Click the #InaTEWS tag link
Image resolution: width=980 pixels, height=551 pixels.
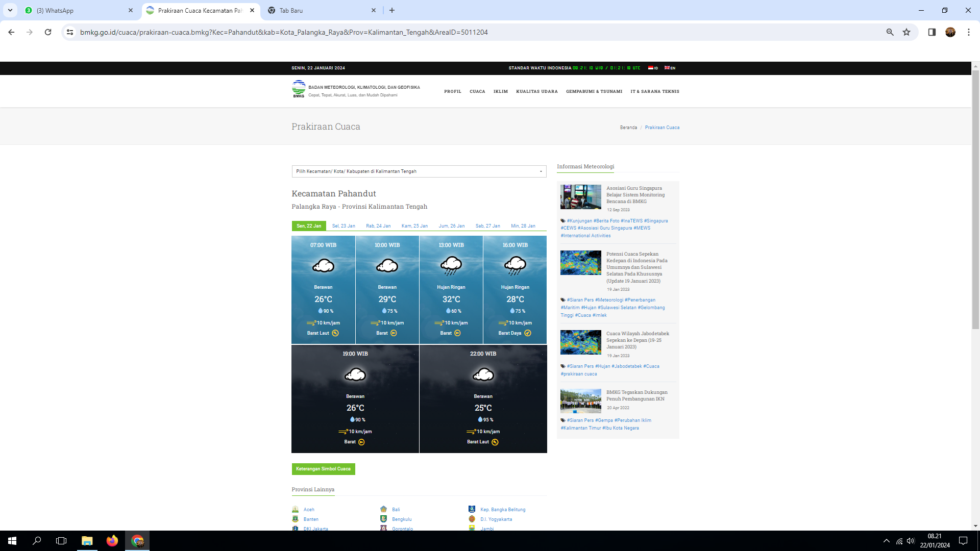(631, 221)
